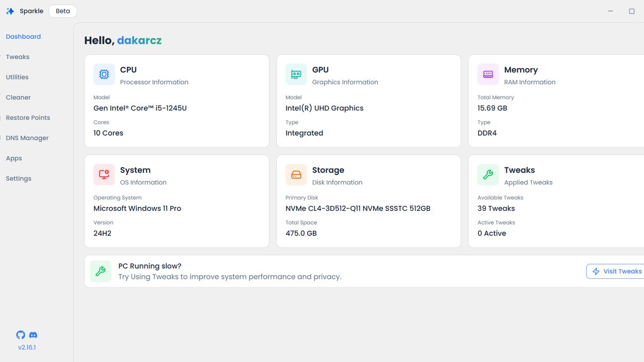Viewport: 644px width, 362px height.
Task: Click the Memory card heading
Action: pos(521,70)
